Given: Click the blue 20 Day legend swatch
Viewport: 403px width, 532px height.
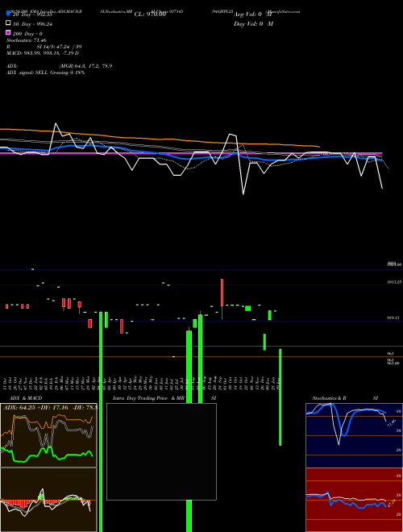Looking at the screenshot, I should tap(8, 14).
